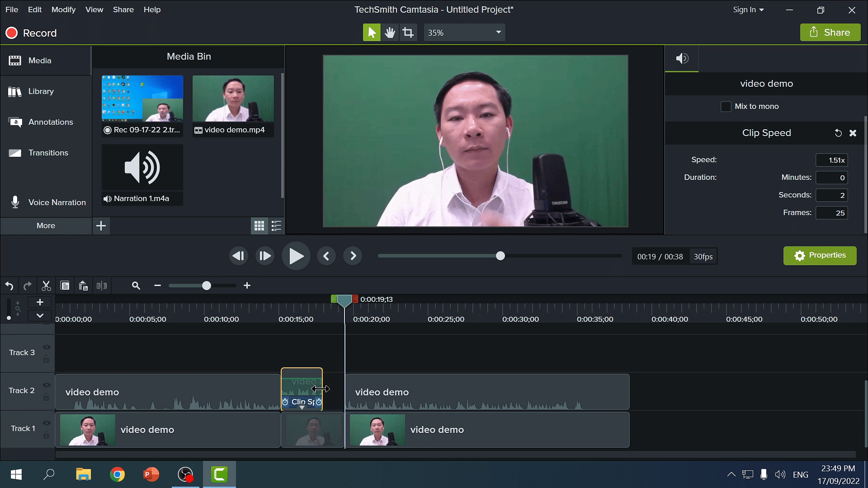This screenshot has width=868, height=488.
Task: Toggle the Properties panel button
Action: coord(820,256)
